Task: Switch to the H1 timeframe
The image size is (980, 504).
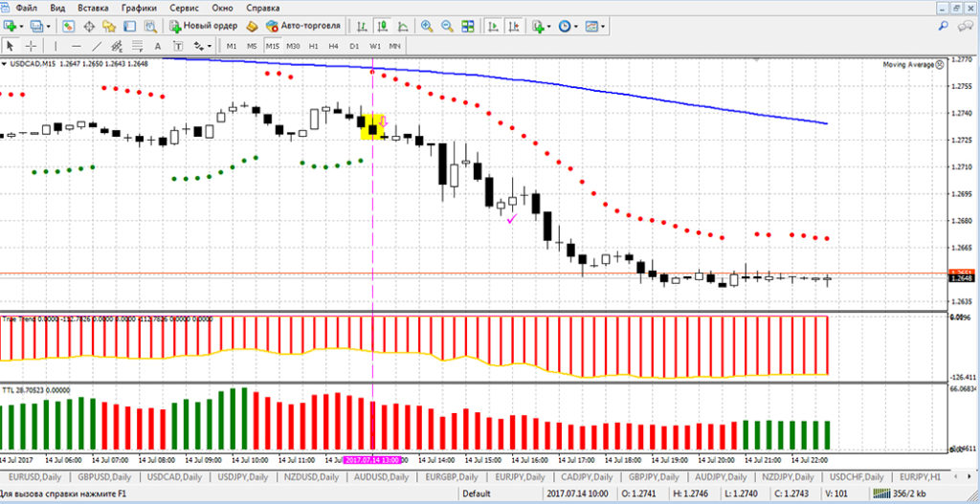Action: coord(313,46)
